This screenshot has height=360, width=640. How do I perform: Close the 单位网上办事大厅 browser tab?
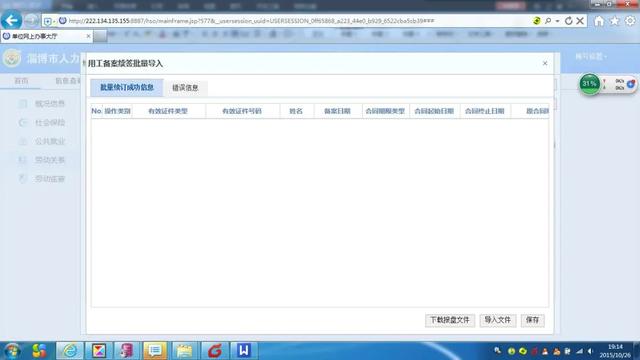pos(88,36)
